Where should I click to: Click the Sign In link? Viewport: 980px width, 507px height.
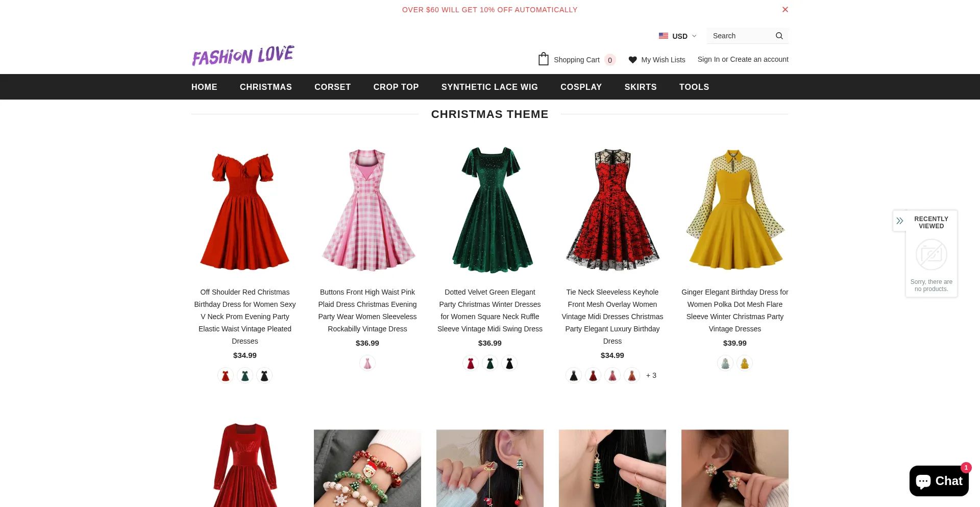pyautogui.click(x=708, y=59)
